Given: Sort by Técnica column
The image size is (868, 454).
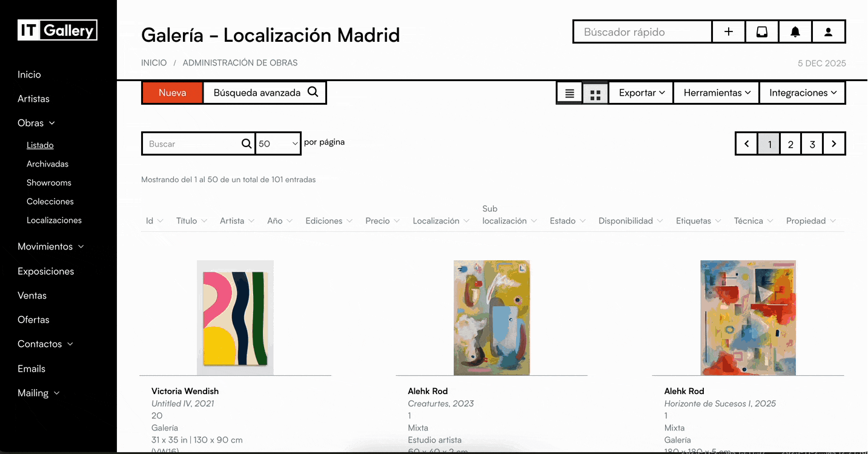Looking at the screenshot, I should click(754, 221).
